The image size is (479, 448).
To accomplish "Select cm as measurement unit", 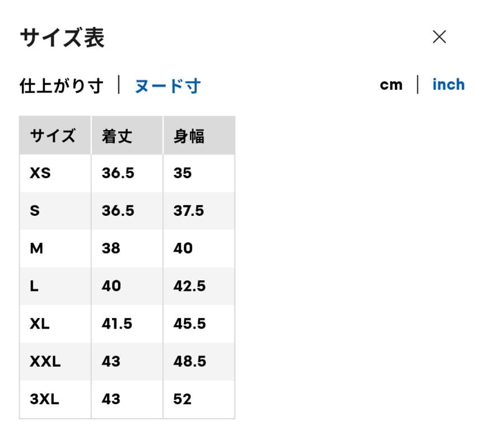I will point(391,85).
